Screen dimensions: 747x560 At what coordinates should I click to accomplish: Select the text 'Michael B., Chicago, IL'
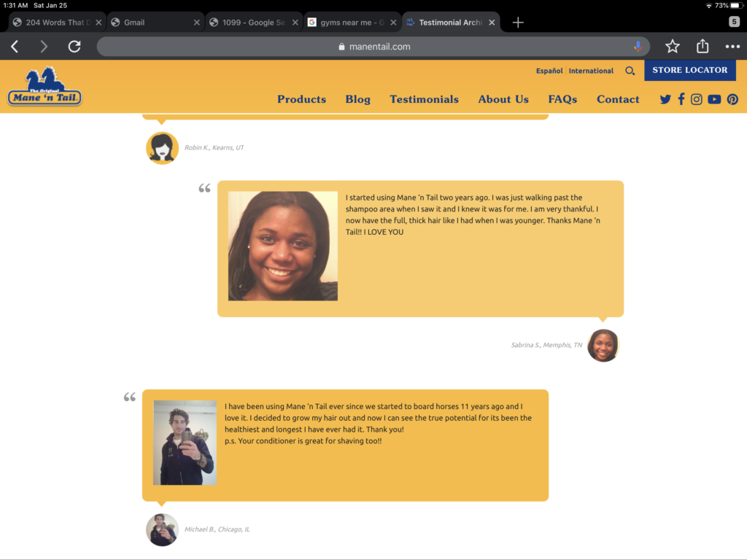pyautogui.click(x=217, y=529)
